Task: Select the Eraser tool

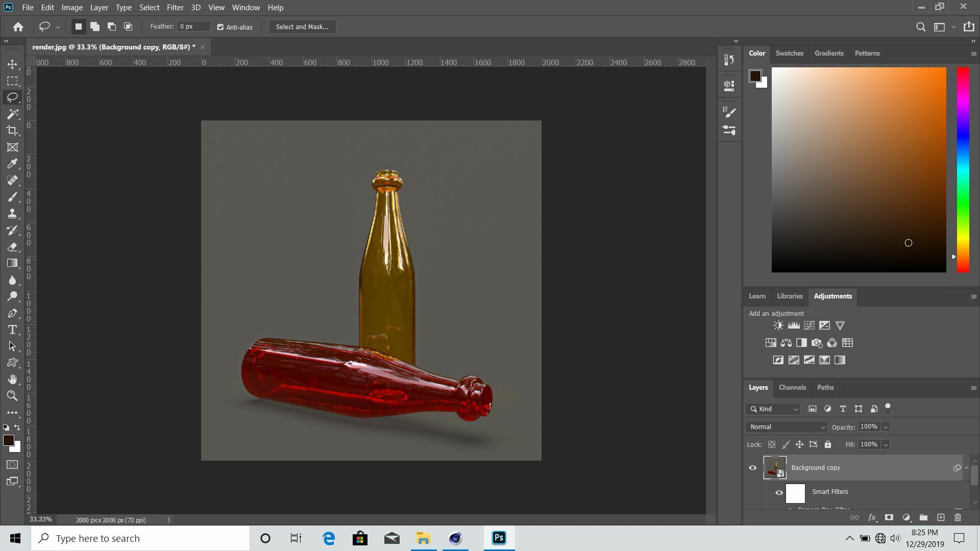Action: [x=12, y=246]
